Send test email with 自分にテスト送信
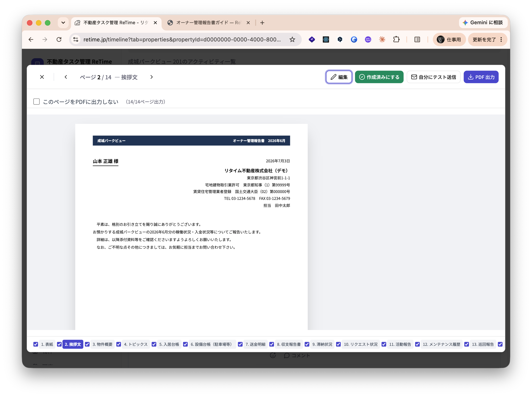 click(x=433, y=77)
